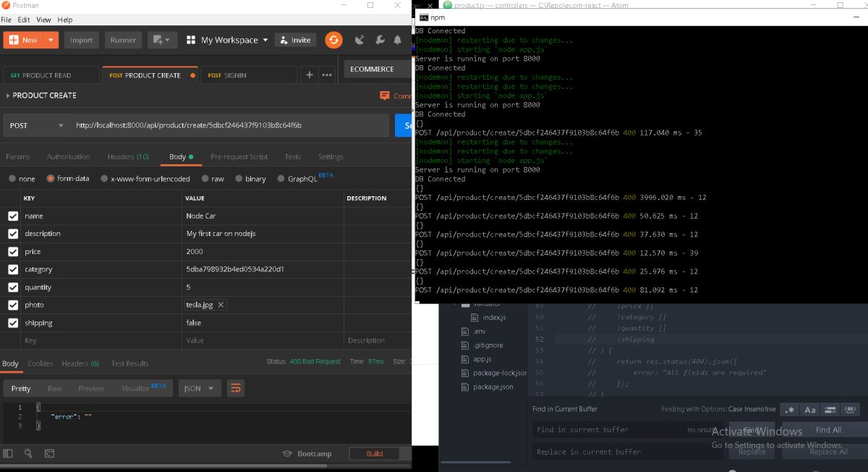This screenshot has height=472, width=868.
Task: Select the POST PRODUCT CREATE tab
Action: point(150,75)
